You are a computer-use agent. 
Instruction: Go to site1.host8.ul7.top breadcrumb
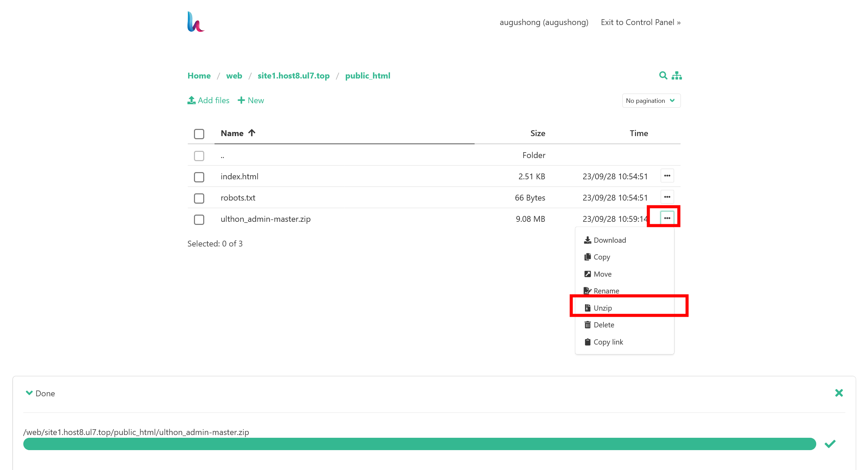coord(293,76)
